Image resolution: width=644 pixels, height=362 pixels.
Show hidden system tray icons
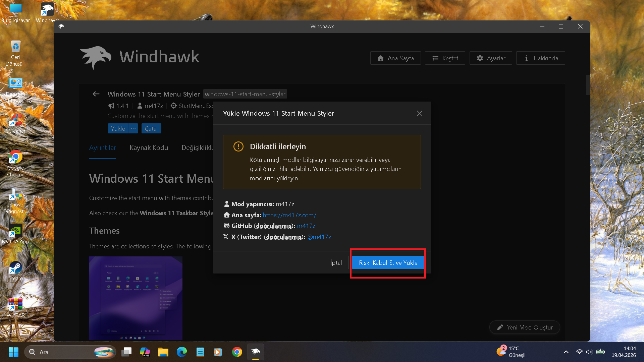[566, 352]
